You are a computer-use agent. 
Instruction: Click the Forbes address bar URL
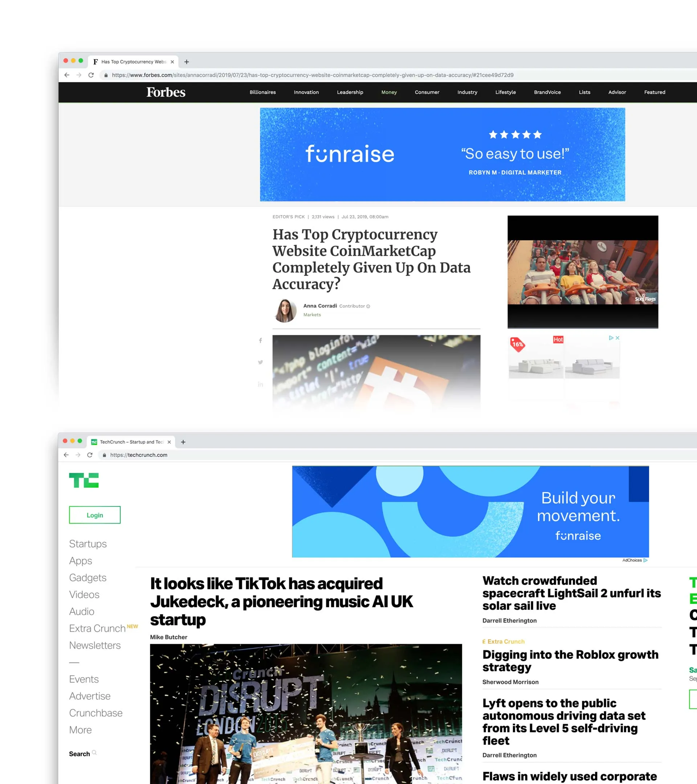click(x=313, y=75)
